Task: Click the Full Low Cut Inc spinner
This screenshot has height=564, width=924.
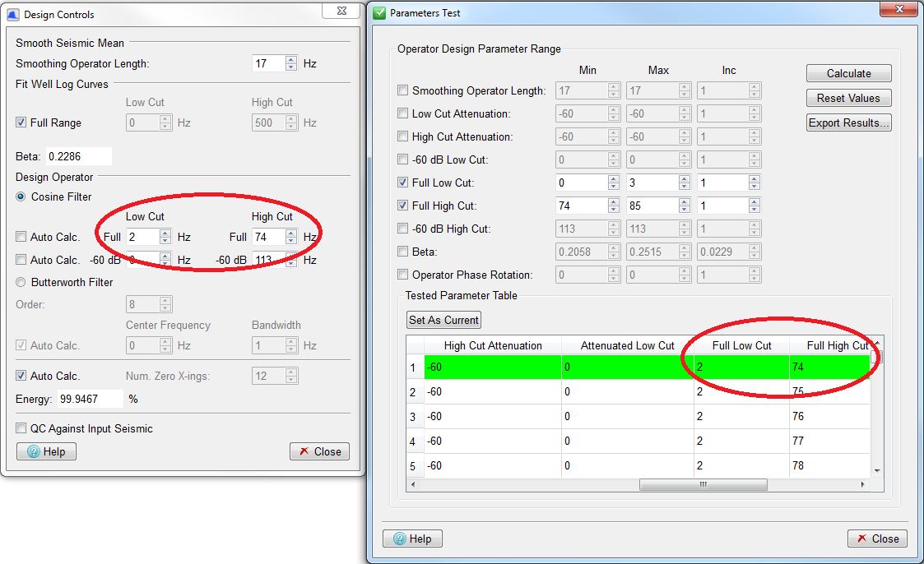Action: (755, 183)
